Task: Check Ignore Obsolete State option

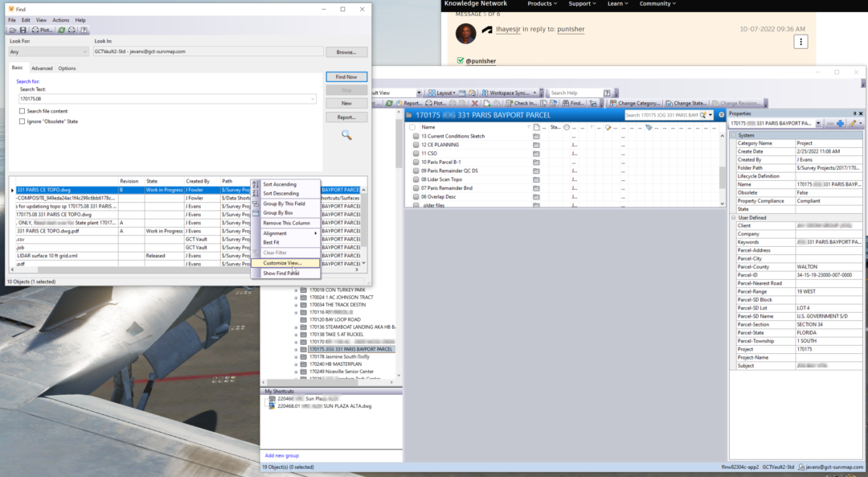Action: (23, 121)
